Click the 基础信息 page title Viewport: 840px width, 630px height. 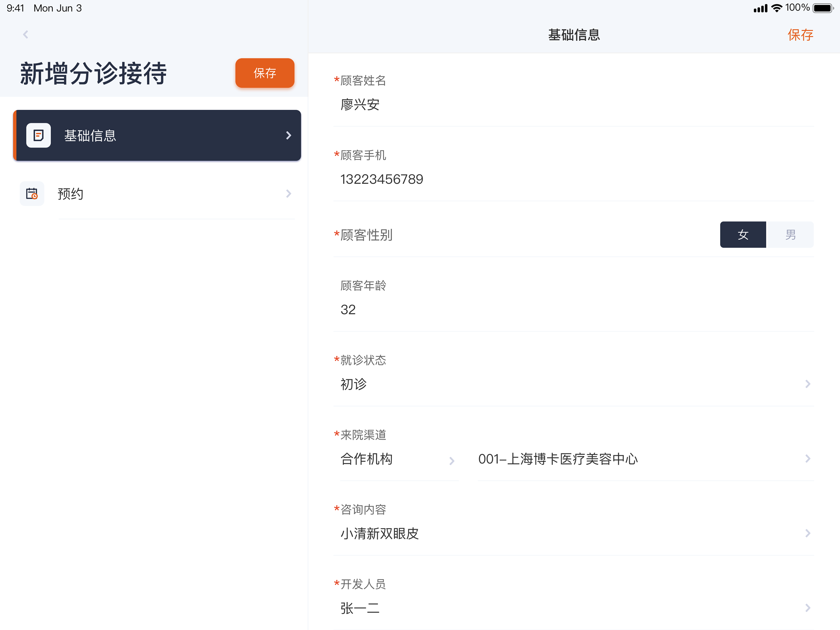(x=574, y=35)
